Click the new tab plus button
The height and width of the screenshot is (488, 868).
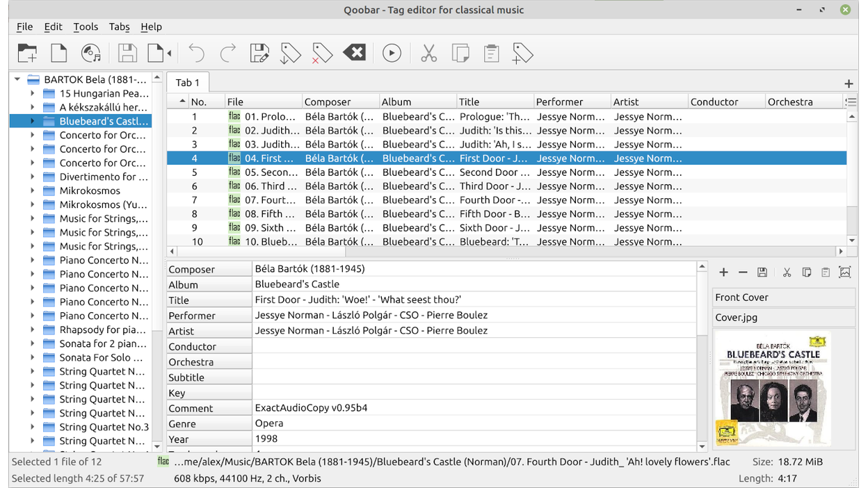[x=848, y=83]
